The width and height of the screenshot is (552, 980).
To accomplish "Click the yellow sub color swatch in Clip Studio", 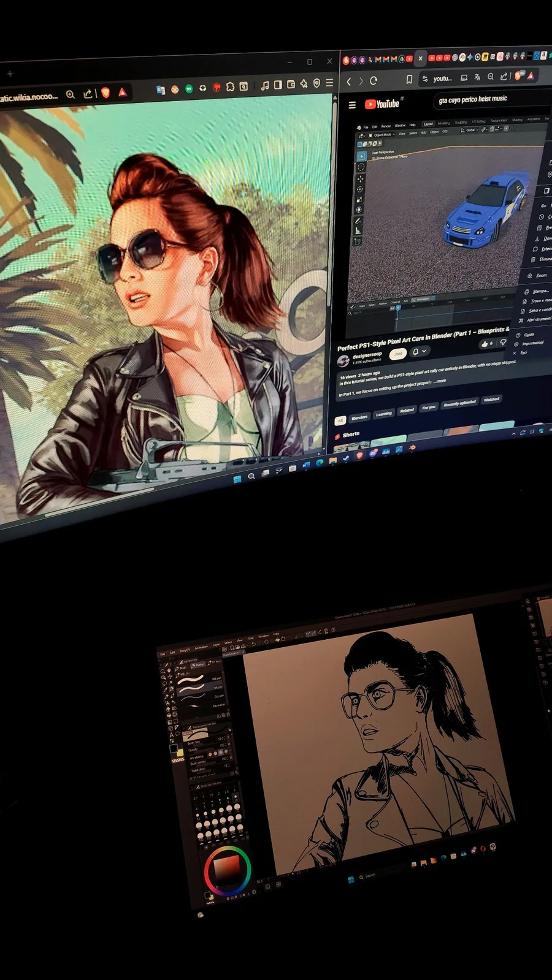I will click(x=180, y=753).
